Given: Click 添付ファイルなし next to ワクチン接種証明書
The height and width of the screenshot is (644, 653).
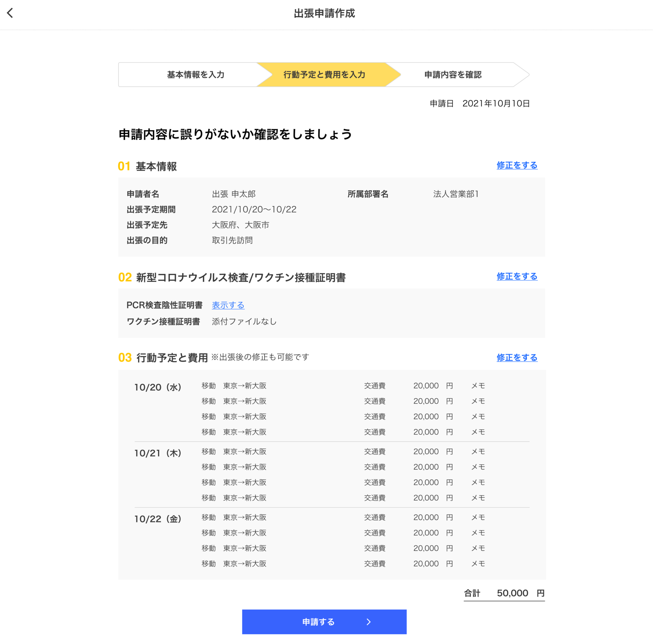Looking at the screenshot, I should (x=244, y=321).
